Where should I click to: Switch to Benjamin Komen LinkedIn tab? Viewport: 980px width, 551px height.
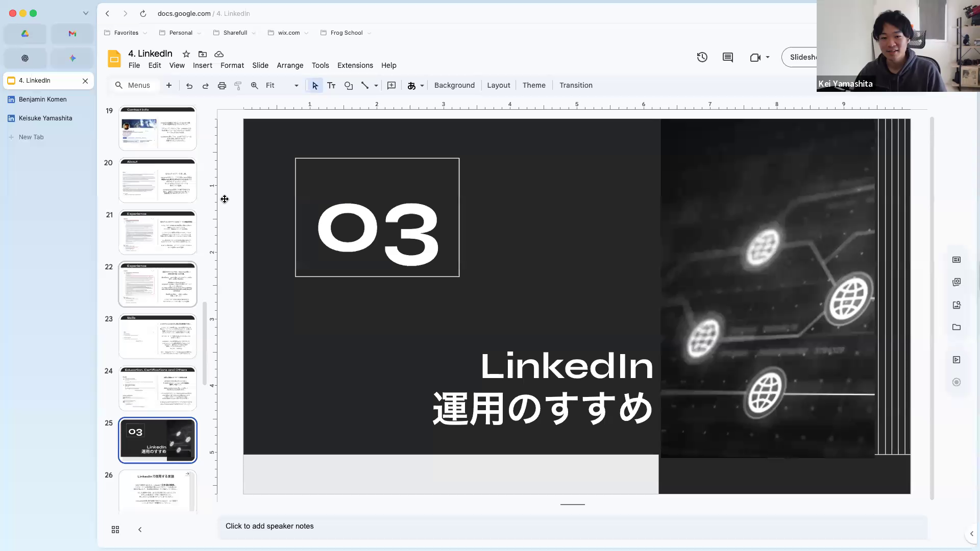coord(48,99)
